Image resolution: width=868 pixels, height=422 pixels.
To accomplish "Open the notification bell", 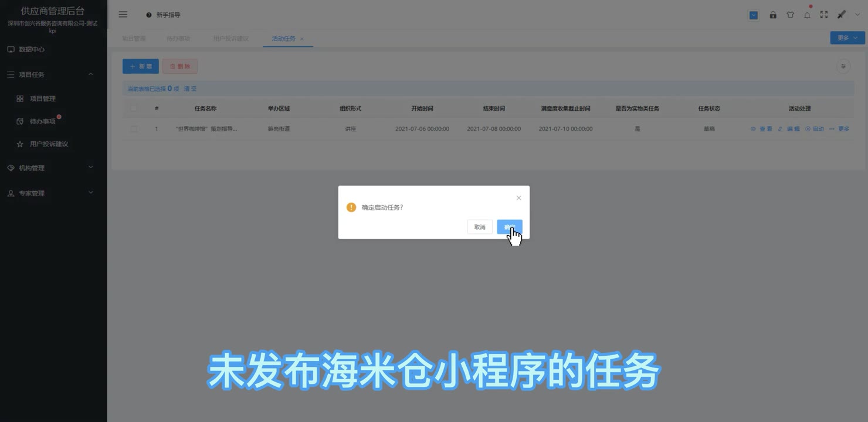I will click(x=807, y=15).
